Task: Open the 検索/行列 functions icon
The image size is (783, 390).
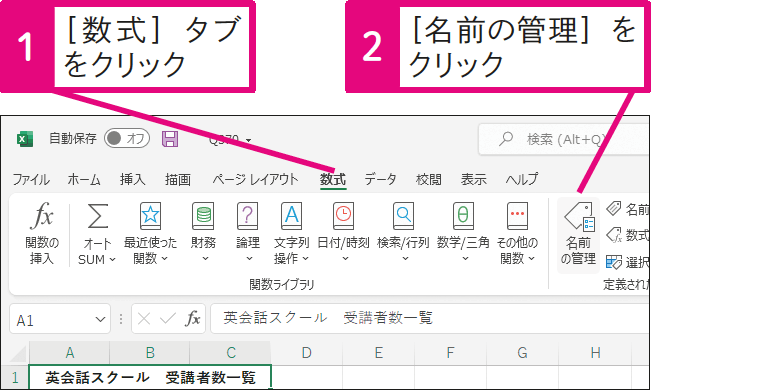Action: [x=403, y=216]
